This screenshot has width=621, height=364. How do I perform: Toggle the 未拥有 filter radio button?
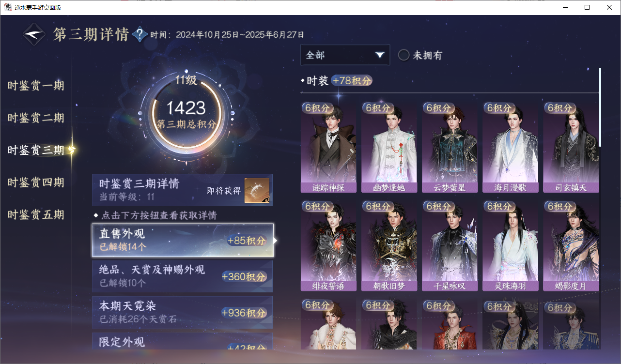(x=404, y=55)
